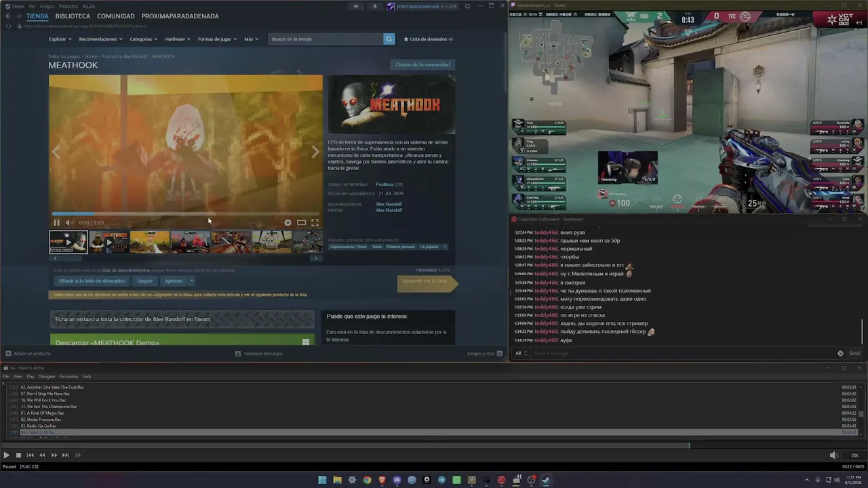This screenshot has height=488, width=868.
Task: Open 'Amigos y chat' in Steam
Action: coord(485,353)
